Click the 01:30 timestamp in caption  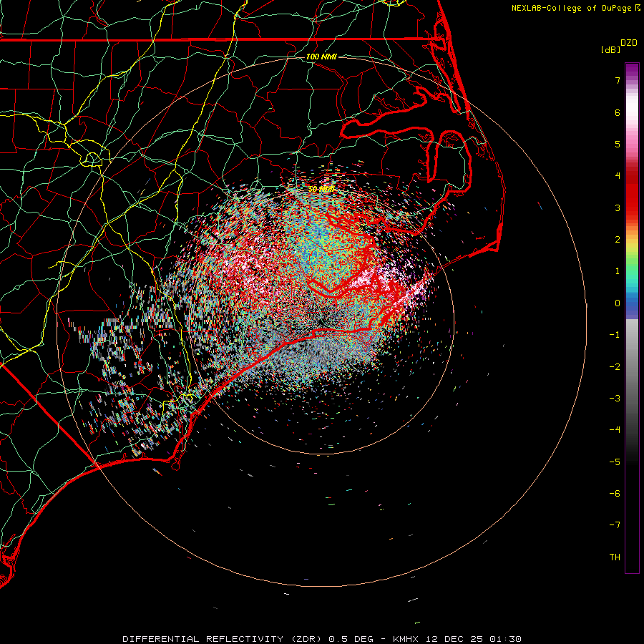(x=506, y=639)
